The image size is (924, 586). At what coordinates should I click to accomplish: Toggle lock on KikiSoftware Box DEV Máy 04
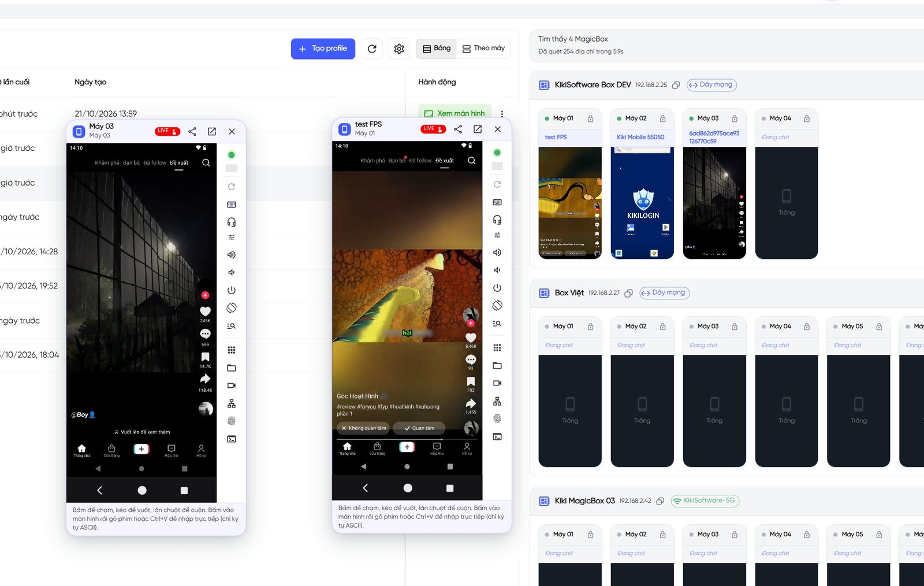(x=807, y=118)
